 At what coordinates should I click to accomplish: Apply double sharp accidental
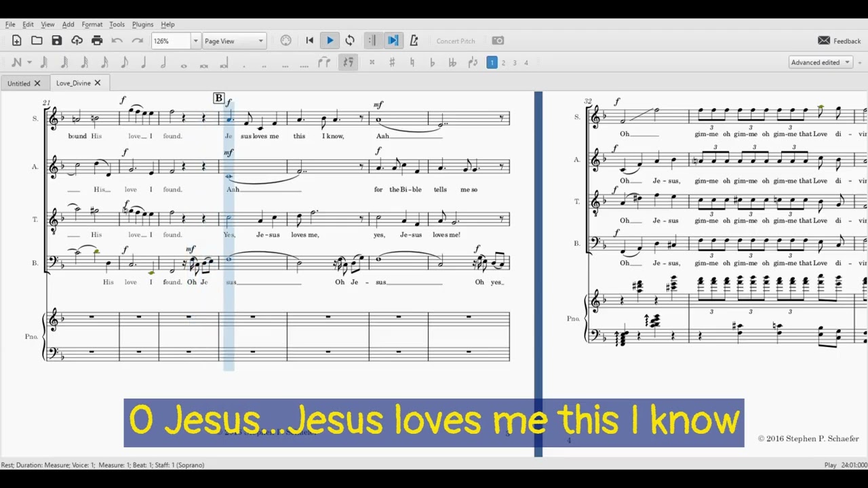(372, 62)
